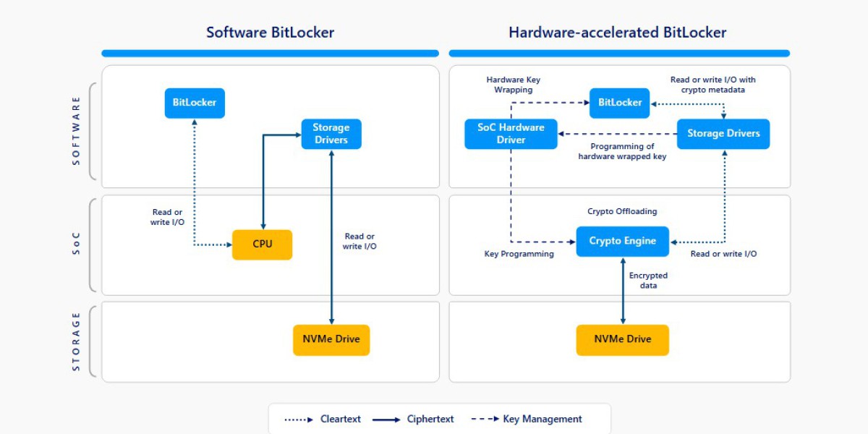
Task: Click the Key Programming label
Action: 519,254
